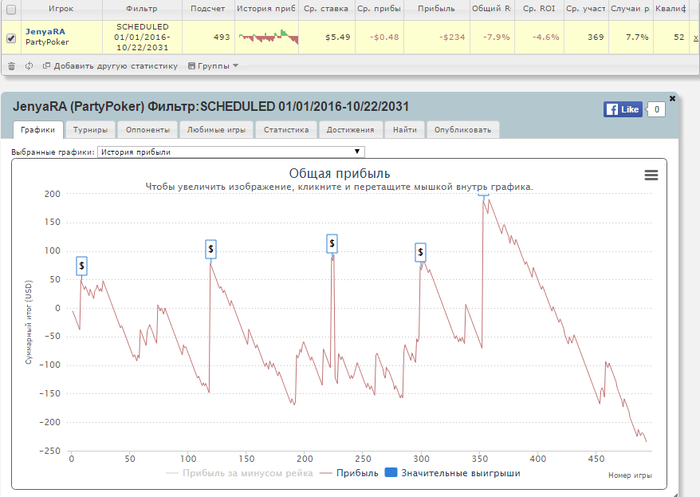Screen dimensions: 700x497
Task: Click the Facebook Like button
Action: pos(623,109)
